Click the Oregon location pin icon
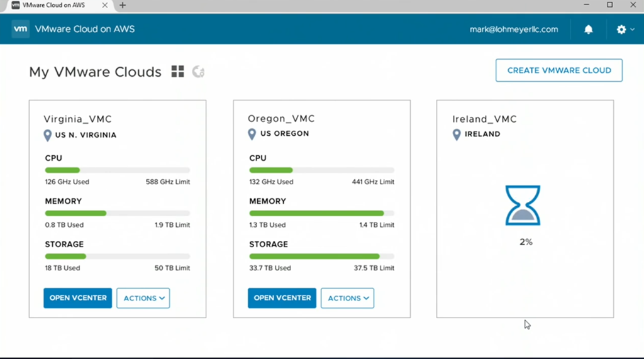 [x=252, y=134]
